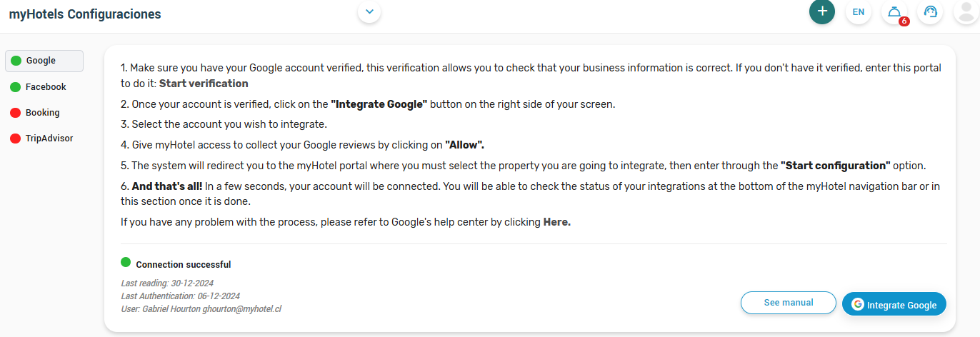Click the Google logo in Integrate button
This screenshot has width=980, height=337.
click(858, 304)
